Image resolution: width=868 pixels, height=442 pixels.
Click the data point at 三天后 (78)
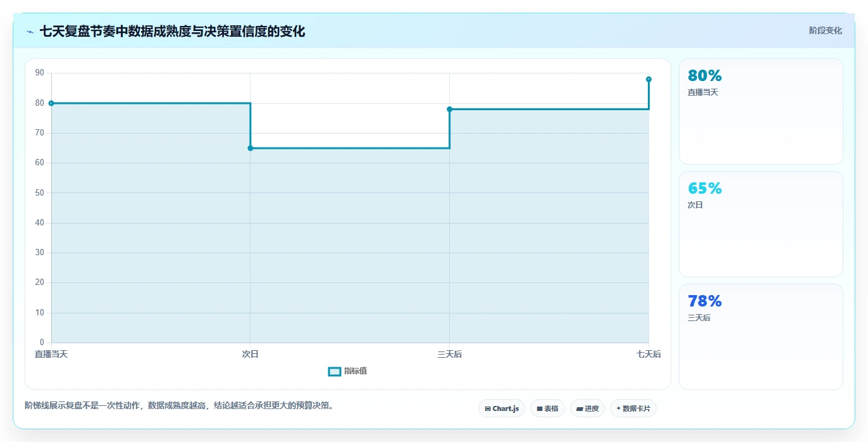tap(450, 109)
